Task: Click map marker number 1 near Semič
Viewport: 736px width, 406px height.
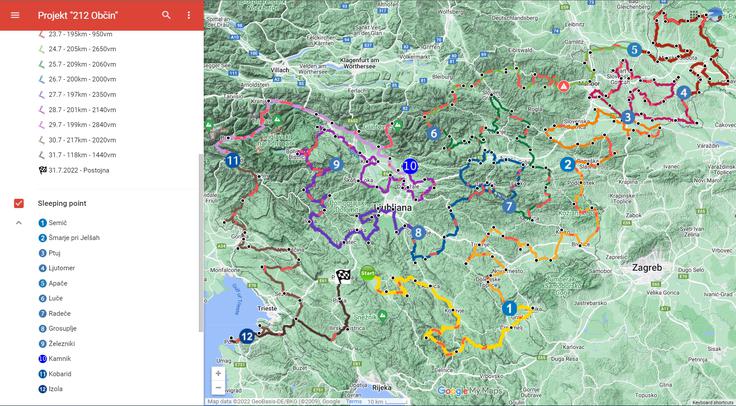Action: click(509, 308)
